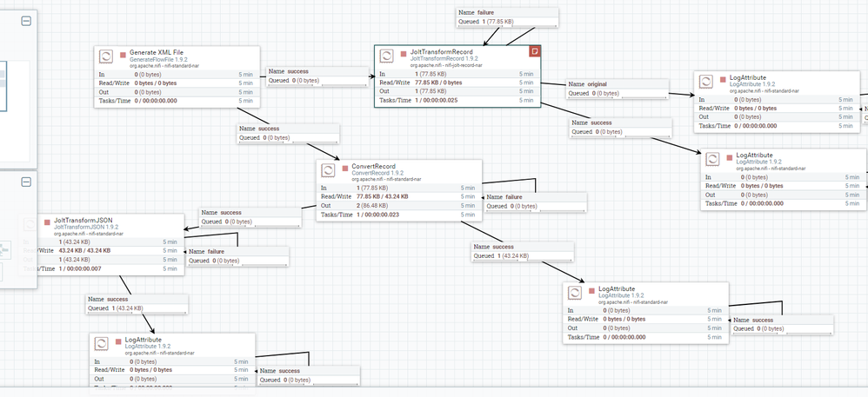Click JoltTransformJSON '43.24 KB / 43.24 KB' Read/Write value
Viewport: 868px width, 397px height.
click(84, 250)
